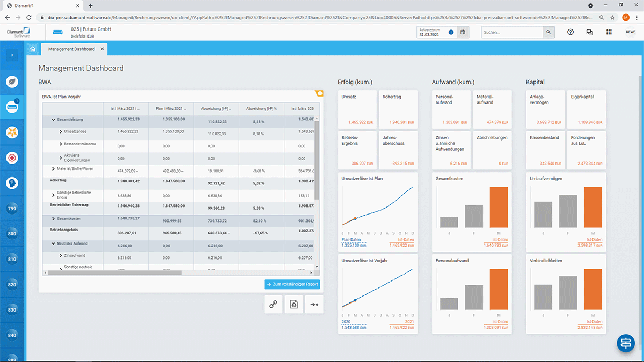The width and height of the screenshot is (644, 362).
Task: Expand the Gesamtkosten row
Action: (x=53, y=218)
